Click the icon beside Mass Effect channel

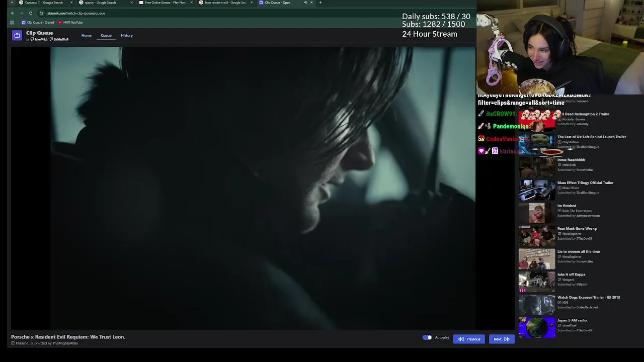click(x=559, y=188)
